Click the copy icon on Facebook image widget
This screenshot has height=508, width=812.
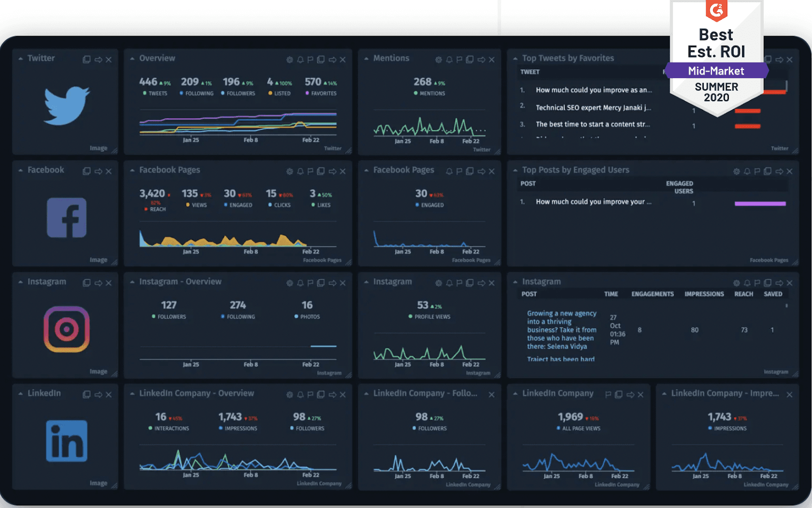[x=87, y=172]
